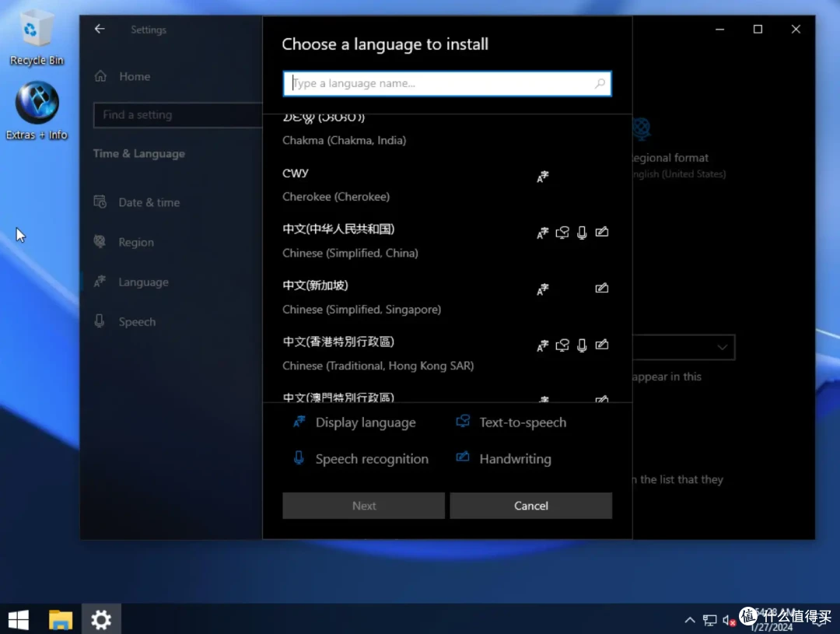840x634 pixels.
Task: Focus the Find a setting search box
Action: [177, 114]
